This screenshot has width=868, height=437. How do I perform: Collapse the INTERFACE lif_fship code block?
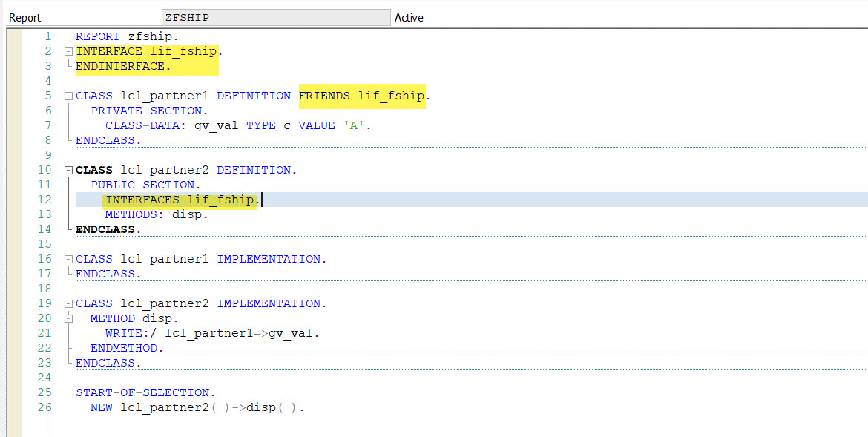[68, 50]
